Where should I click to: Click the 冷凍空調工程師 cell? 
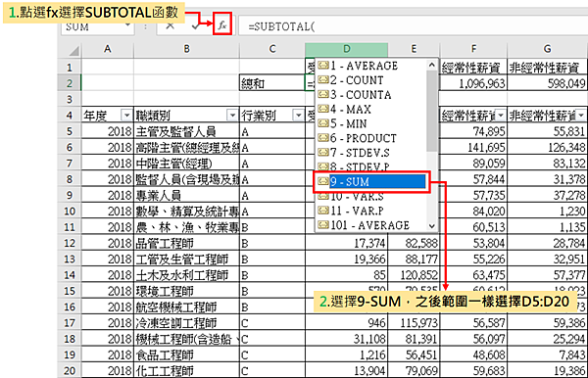click(x=186, y=323)
